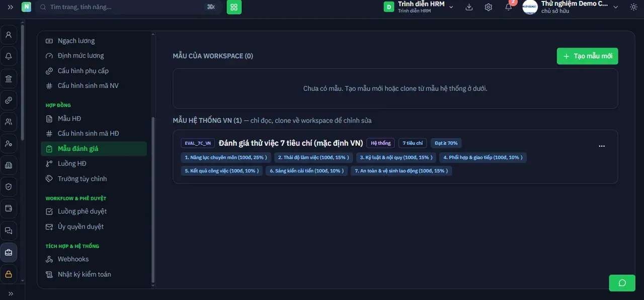Open Trường tùy chỉnh
Image resolution: width=644 pixels, height=300 pixels.
coord(94,179)
